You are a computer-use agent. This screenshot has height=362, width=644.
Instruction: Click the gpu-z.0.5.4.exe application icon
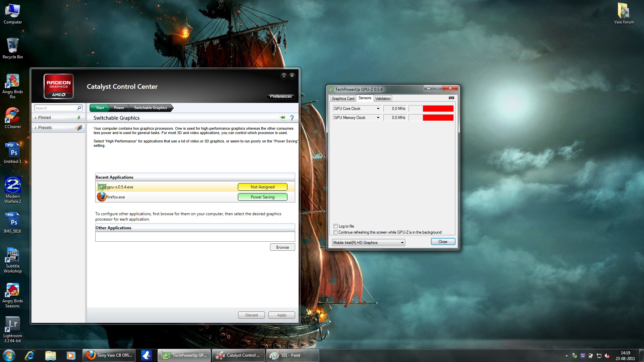[x=102, y=187]
